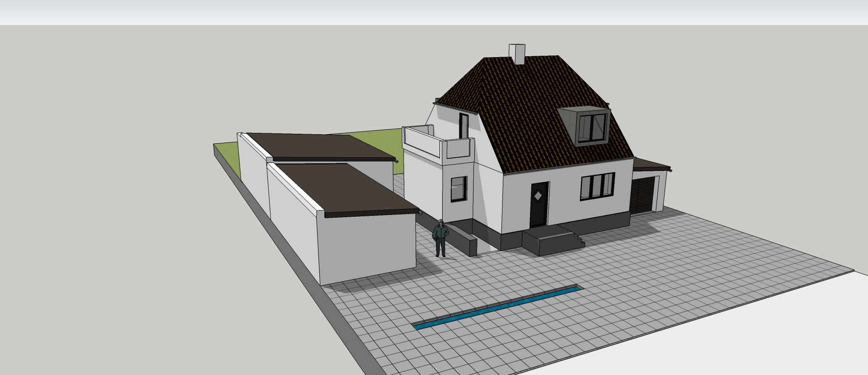Select the human figure standing near the house
The height and width of the screenshot is (375, 868).
pyautogui.click(x=440, y=238)
